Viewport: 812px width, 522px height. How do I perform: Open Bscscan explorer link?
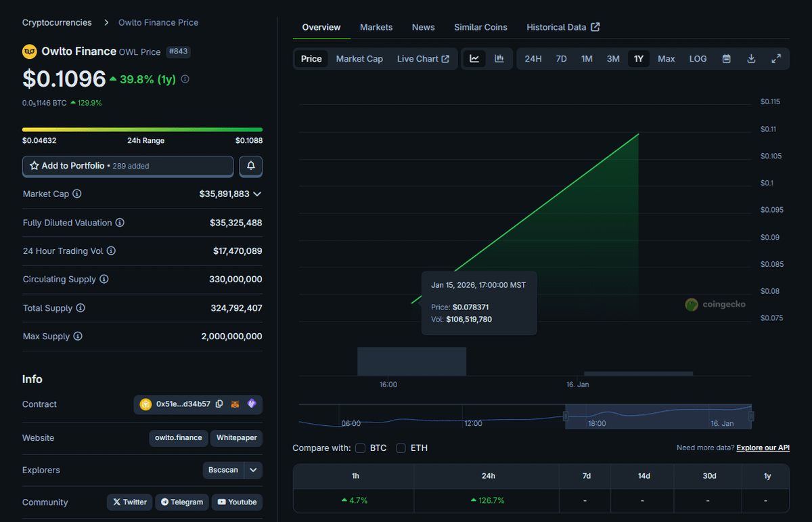pos(224,470)
